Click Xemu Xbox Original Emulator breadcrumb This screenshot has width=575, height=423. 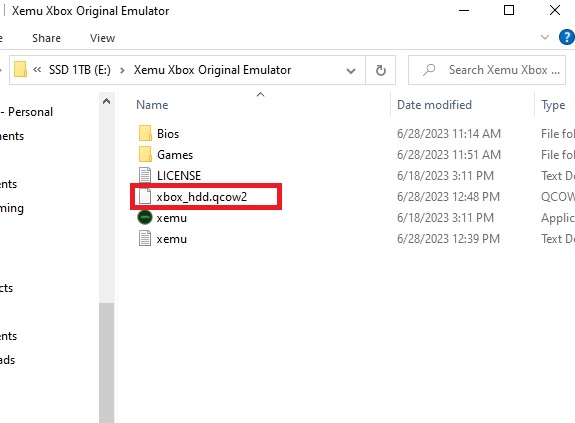click(212, 70)
